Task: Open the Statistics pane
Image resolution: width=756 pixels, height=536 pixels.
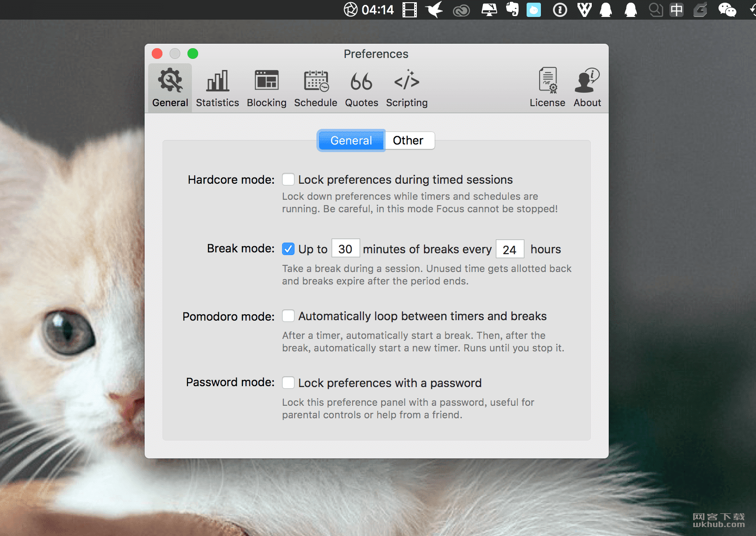Action: [x=217, y=88]
